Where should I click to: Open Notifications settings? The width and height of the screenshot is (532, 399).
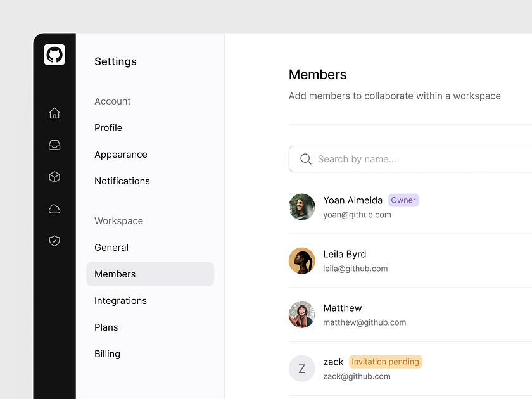pyautogui.click(x=122, y=180)
